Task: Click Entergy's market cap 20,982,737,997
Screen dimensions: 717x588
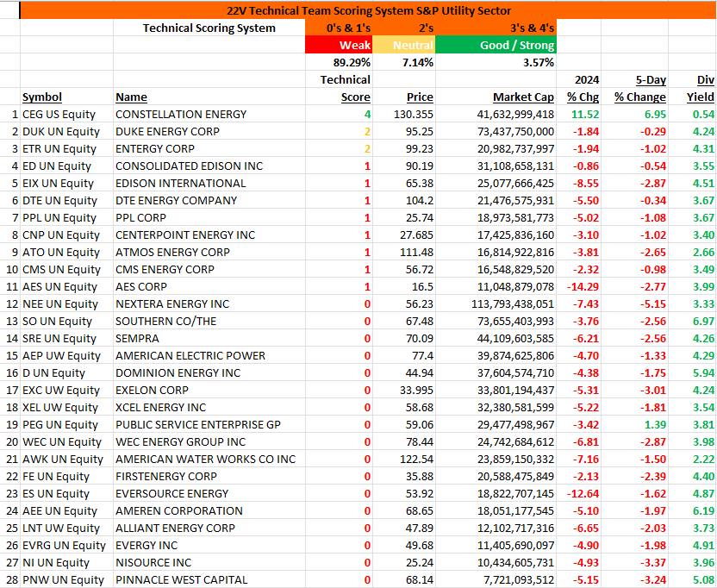Action: point(496,148)
